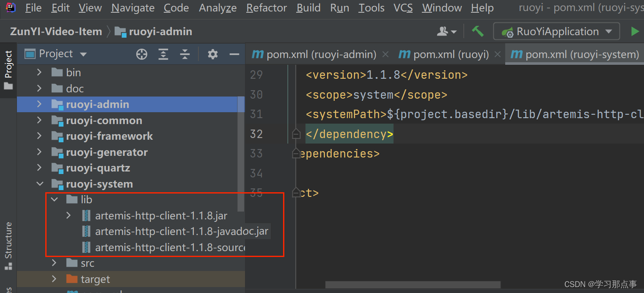644x293 pixels.
Task: Click line number 29 in gutter
Action: (256, 75)
